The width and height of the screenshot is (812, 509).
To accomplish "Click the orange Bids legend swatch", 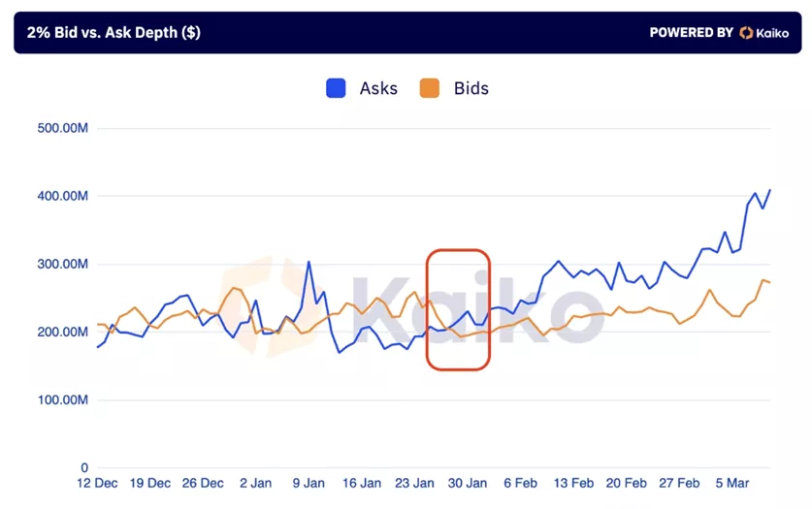I will [x=430, y=88].
